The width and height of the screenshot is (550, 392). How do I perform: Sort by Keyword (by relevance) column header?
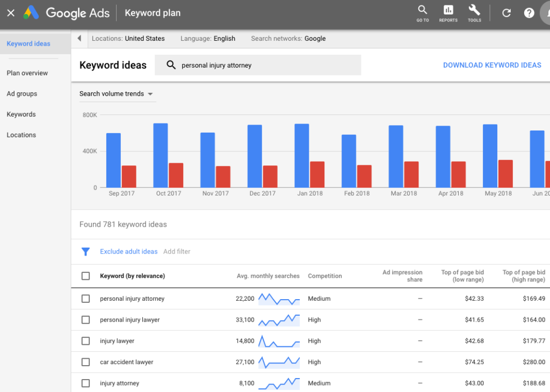tap(132, 276)
